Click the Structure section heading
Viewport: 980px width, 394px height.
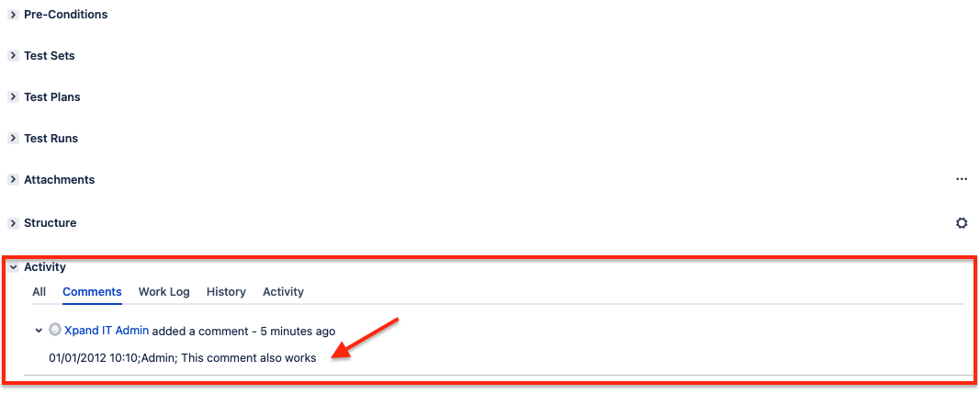(x=50, y=222)
